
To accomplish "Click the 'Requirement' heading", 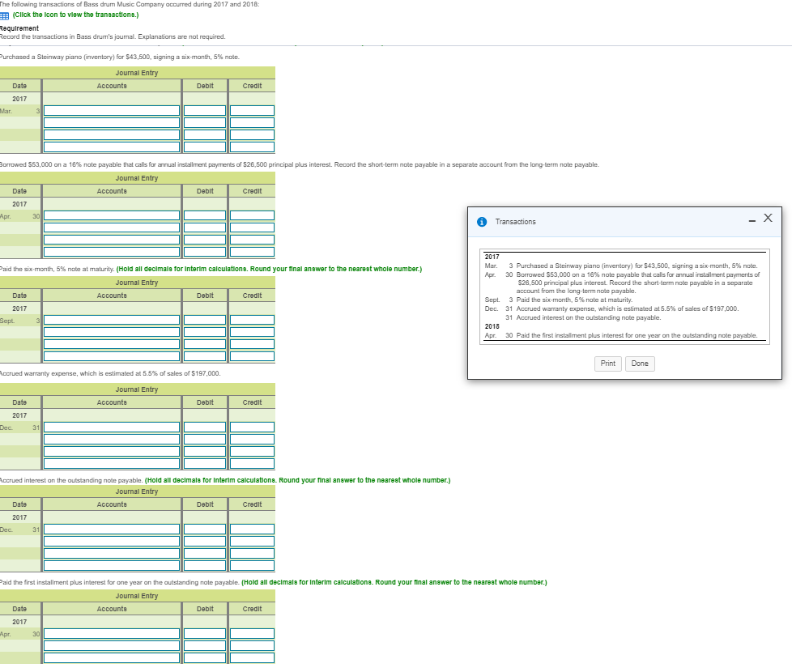I will pos(19,28).
